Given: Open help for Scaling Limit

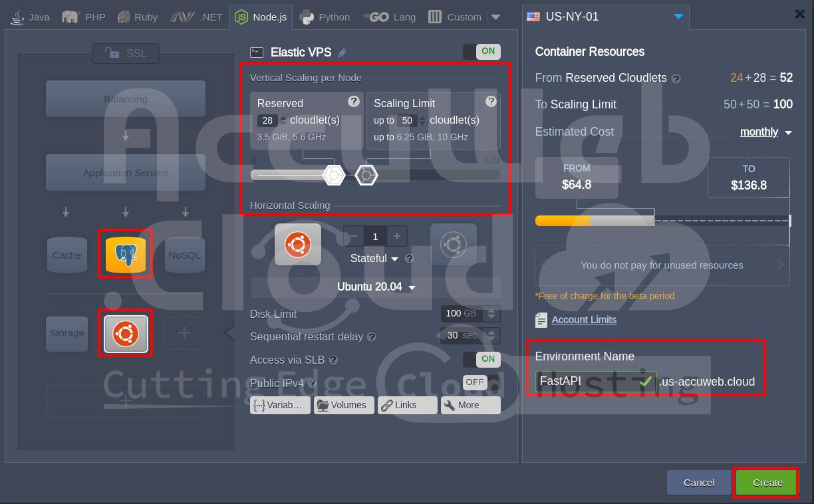Looking at the screenshot, I should (491, 102).
